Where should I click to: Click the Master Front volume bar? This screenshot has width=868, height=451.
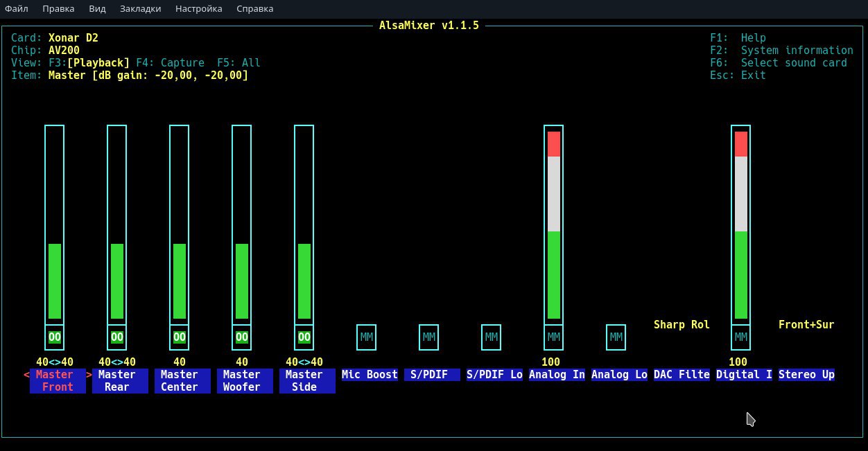55,224
